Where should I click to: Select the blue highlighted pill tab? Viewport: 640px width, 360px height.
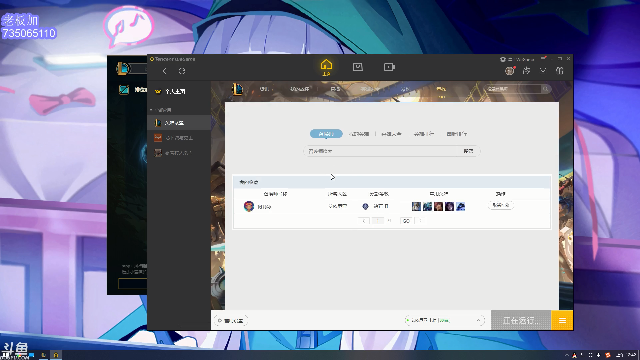326,134
